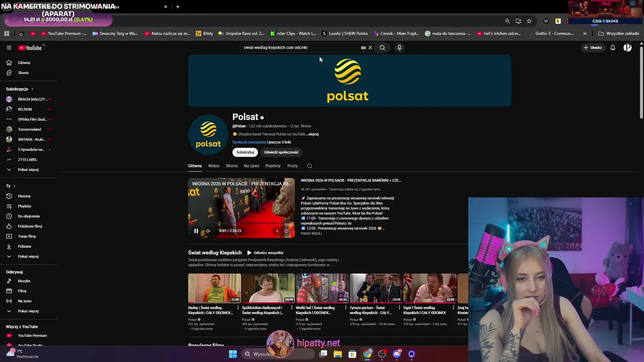
Task: Open the YouTube hamburger guide menu
Action: 9,48
